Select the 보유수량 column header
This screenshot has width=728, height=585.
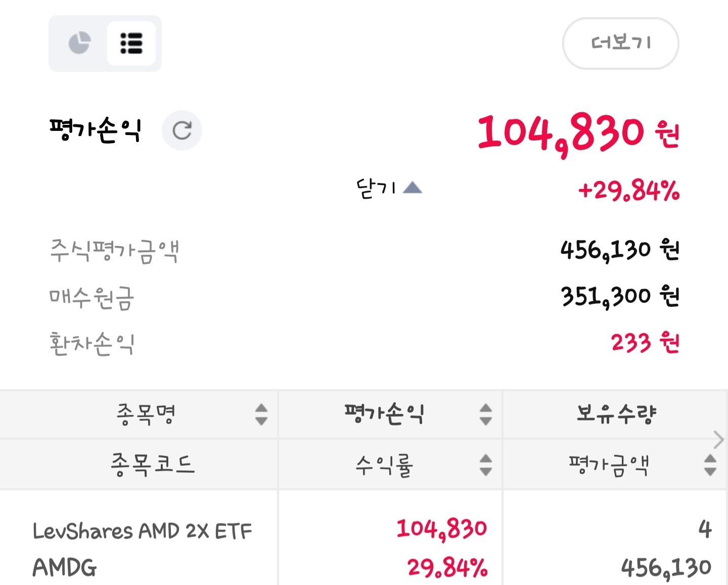coord(616,414)
